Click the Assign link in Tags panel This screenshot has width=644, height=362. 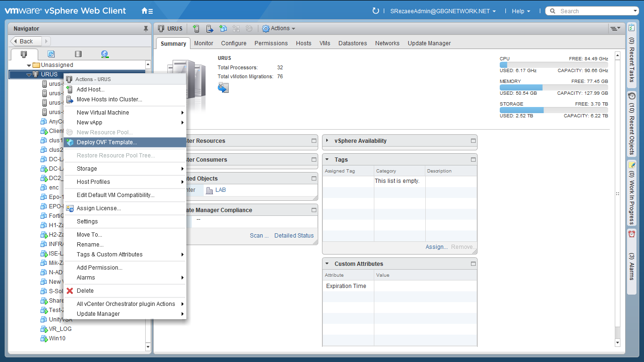[x=436, y=247]
